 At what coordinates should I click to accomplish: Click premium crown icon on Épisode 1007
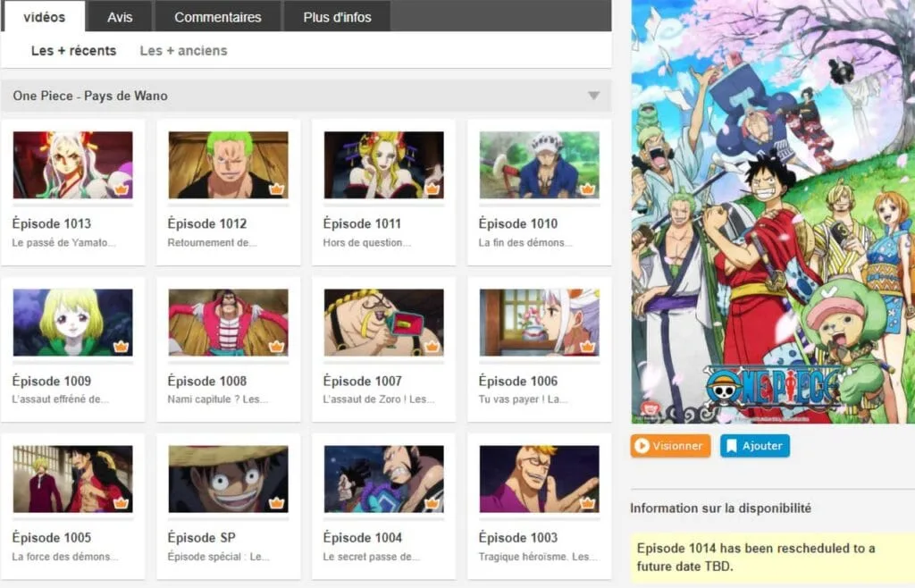point(432,347)
